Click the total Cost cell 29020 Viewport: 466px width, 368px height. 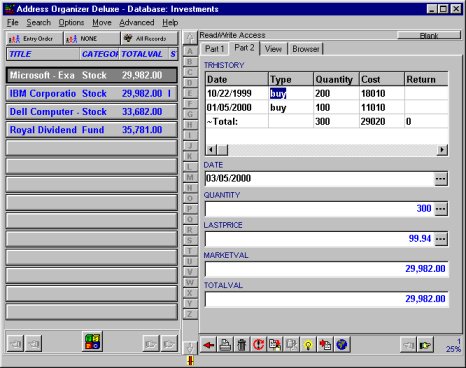point(382,122)
